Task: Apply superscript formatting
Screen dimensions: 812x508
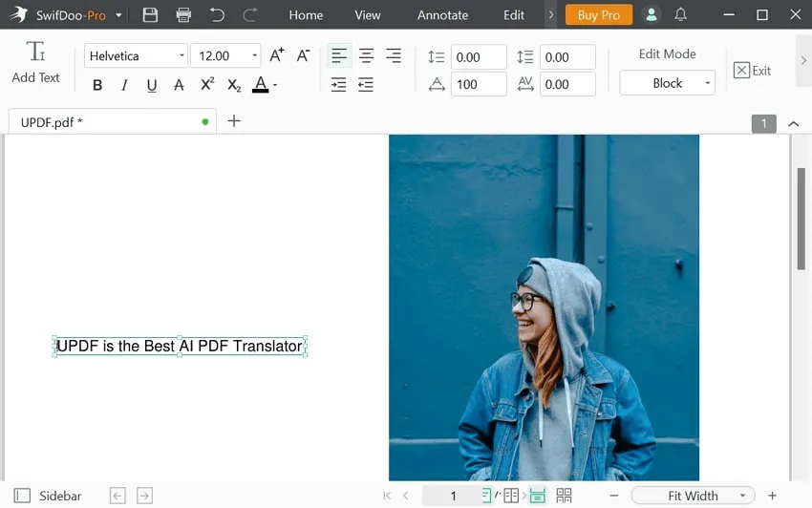Action: (x=206, y=85)
